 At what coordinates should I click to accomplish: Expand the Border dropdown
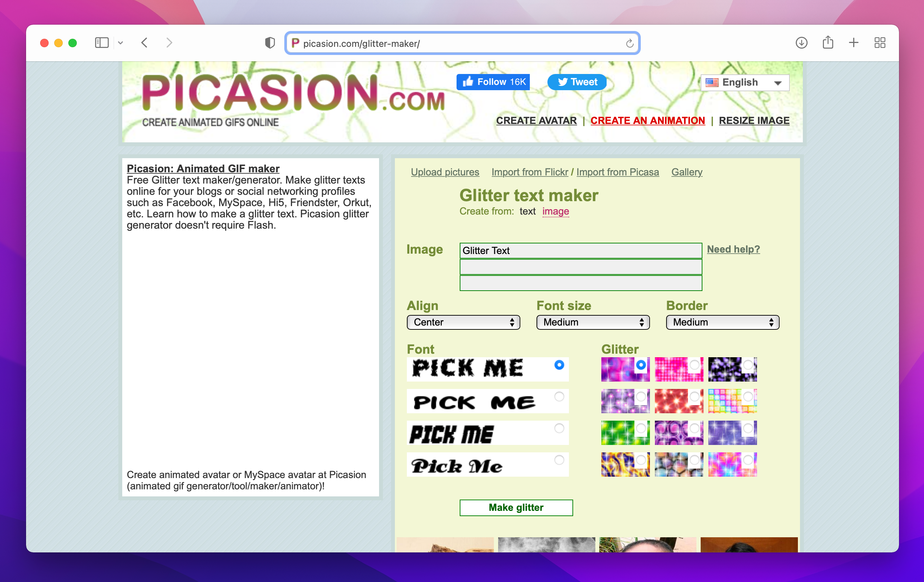[721, 322]
